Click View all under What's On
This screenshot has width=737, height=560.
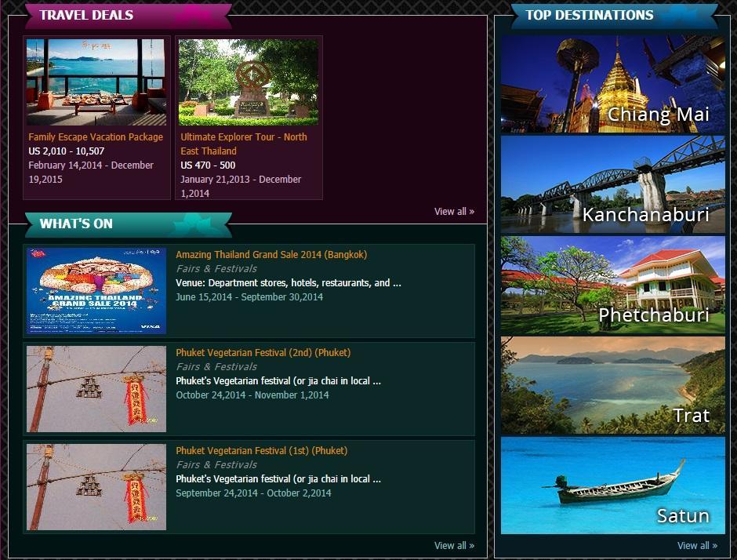point(455,545)
